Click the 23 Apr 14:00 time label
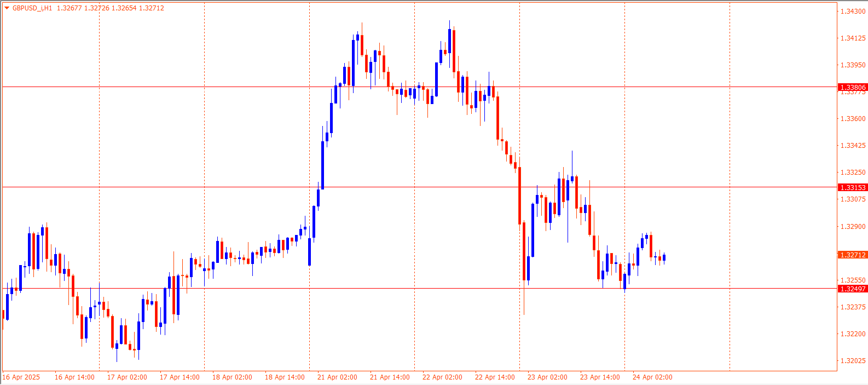This screenshot has width=868, height=385. (600, 377)
